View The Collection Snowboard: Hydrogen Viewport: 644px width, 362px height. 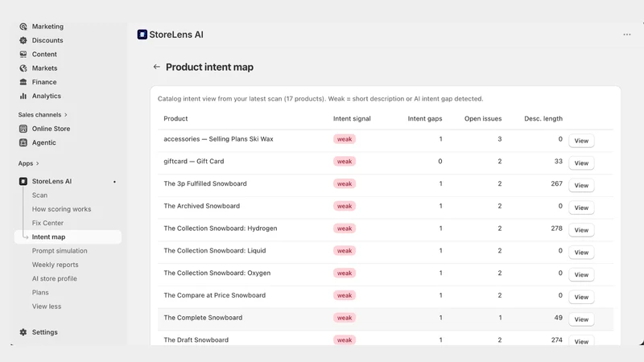click(x=581, y=230)
